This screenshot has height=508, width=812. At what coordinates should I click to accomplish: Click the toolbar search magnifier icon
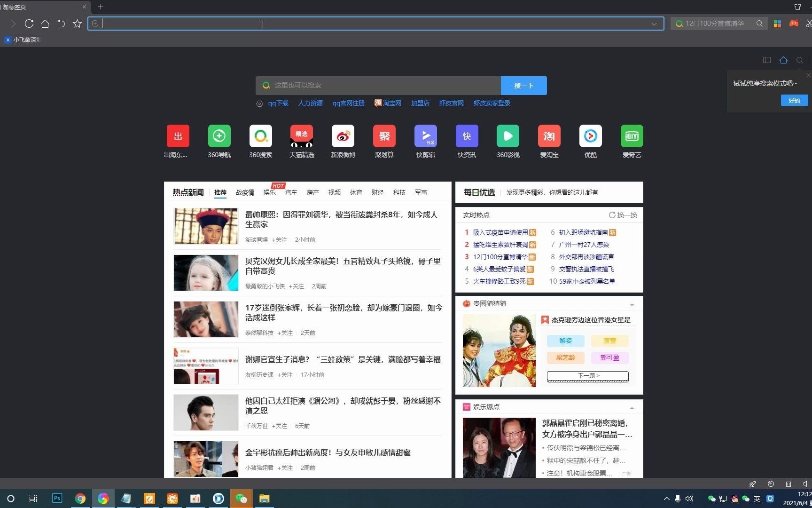pyautogui.click(x=759, y=24)
